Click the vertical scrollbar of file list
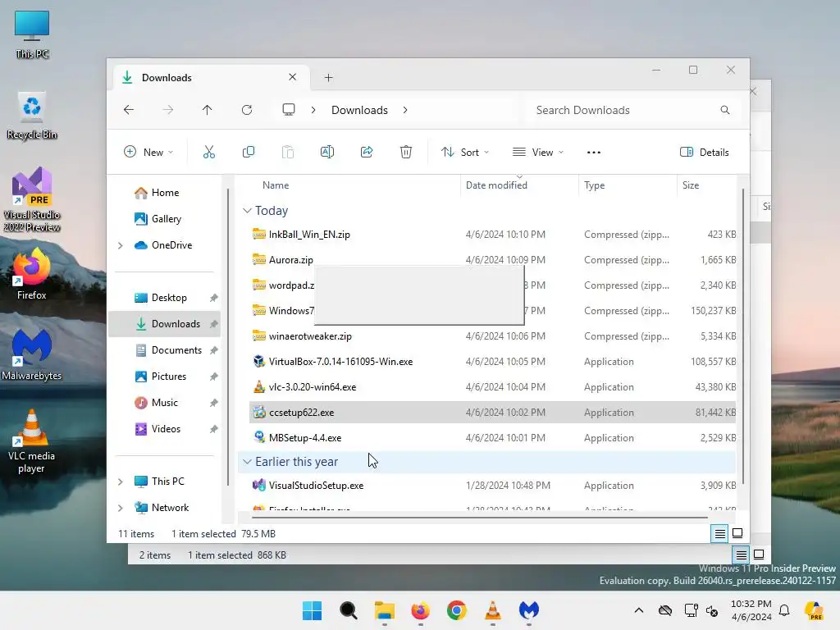 (743, 336)
